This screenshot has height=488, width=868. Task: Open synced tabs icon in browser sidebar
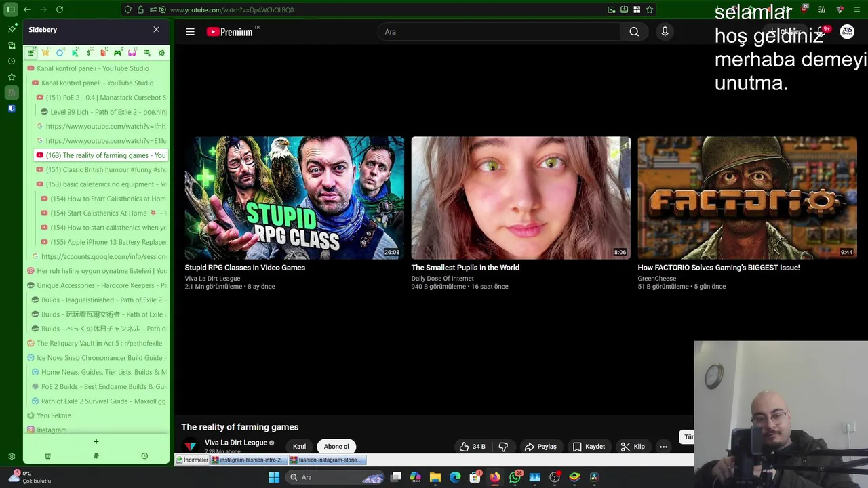click(12, 45)
